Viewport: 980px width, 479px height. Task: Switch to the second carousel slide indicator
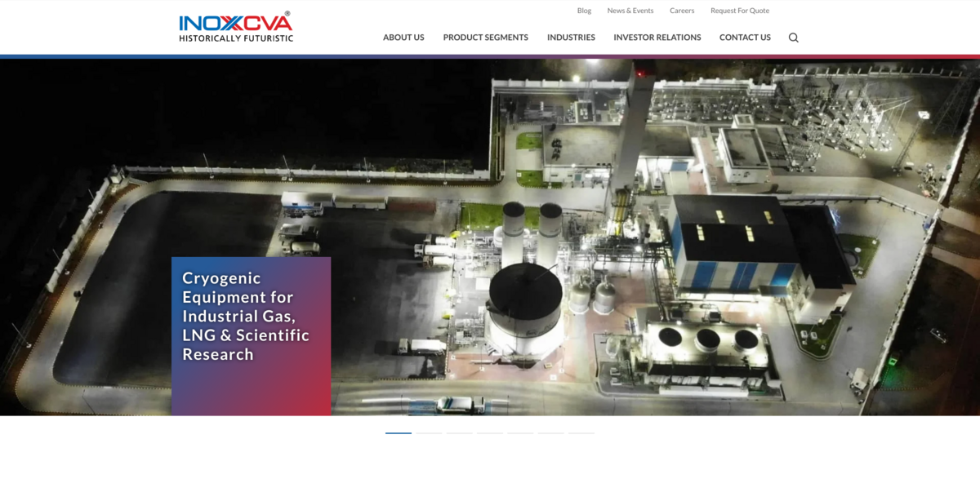pyautogui.click(x=429, y=432)
